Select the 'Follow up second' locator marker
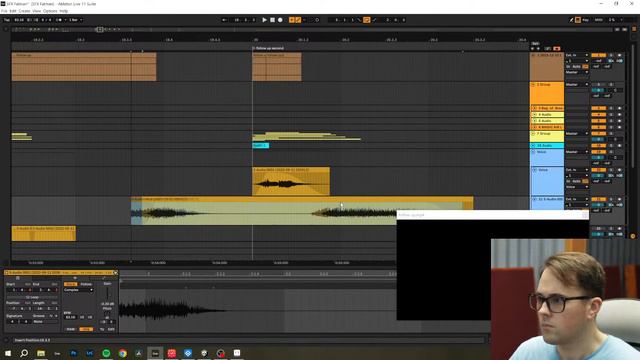 pos(269,48)
